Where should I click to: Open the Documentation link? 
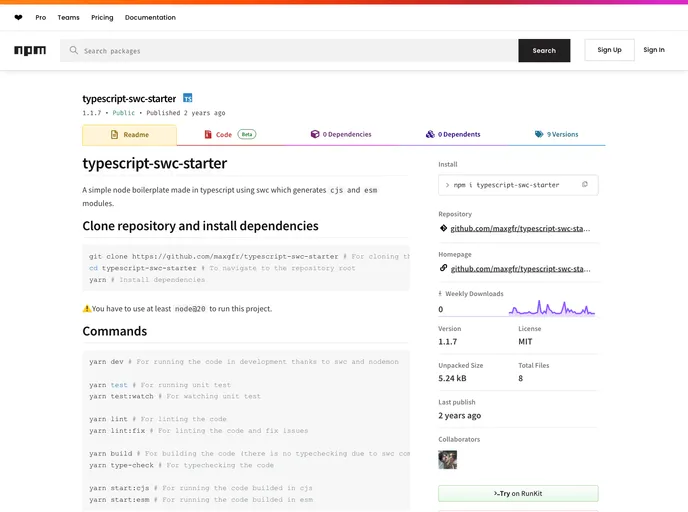(150, 18)
